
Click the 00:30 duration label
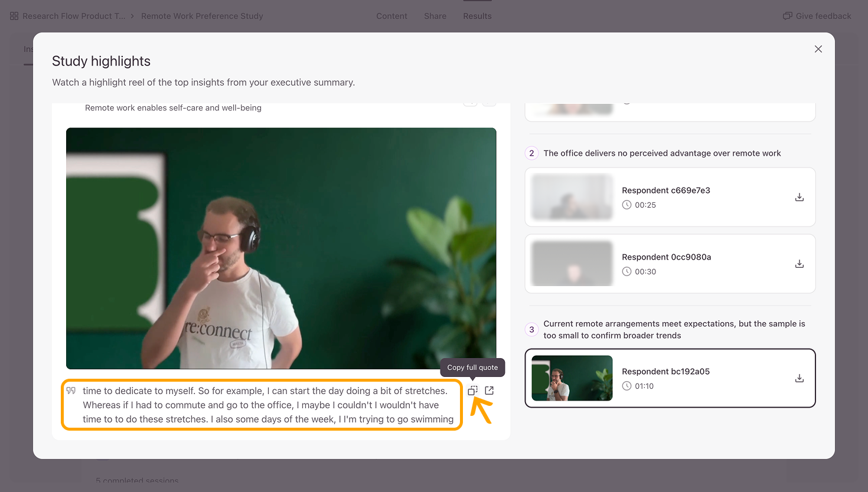click(x=645, y=272)
